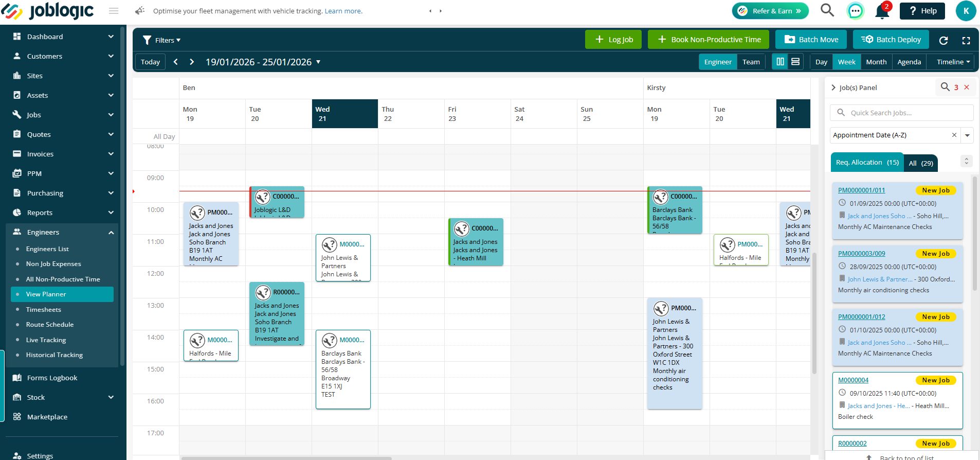The width and height of the screenshot is (980, 460).
Task: Open the megaphone announcement icon
Action: 139,11
